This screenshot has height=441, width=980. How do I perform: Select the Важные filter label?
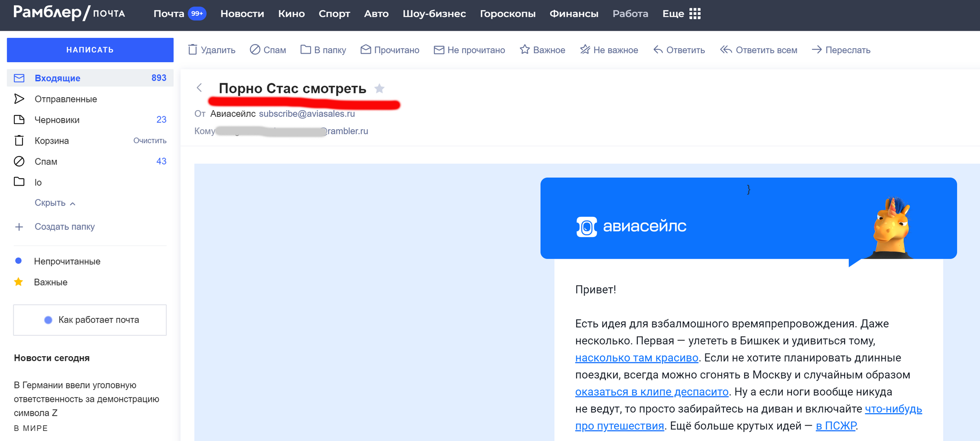click(x=51, y=282)
